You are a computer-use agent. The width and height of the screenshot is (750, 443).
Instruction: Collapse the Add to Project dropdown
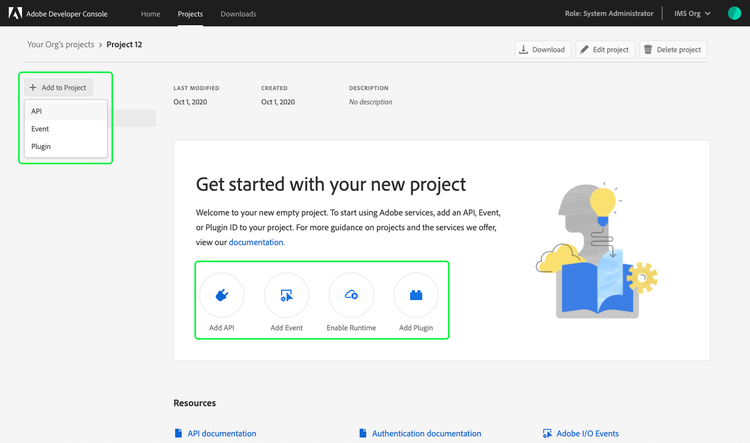click(59, 88)
